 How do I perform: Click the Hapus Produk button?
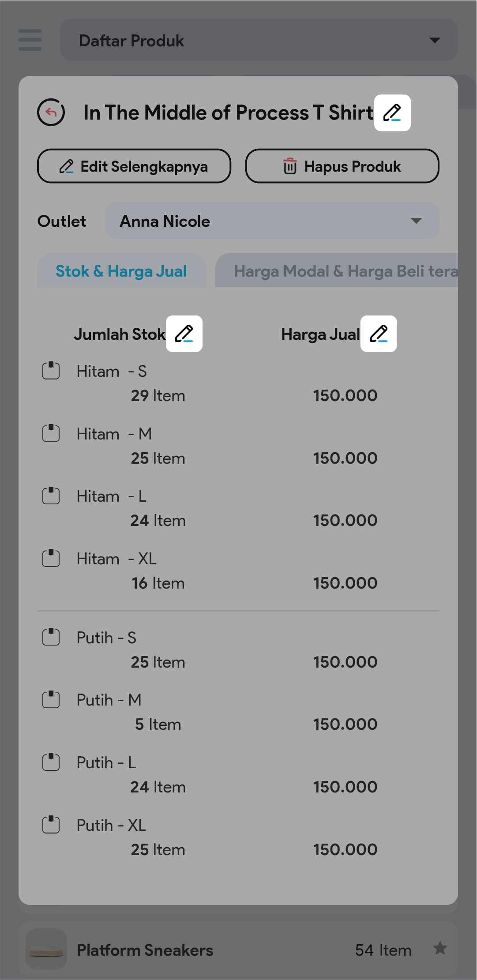click(342, 166)
